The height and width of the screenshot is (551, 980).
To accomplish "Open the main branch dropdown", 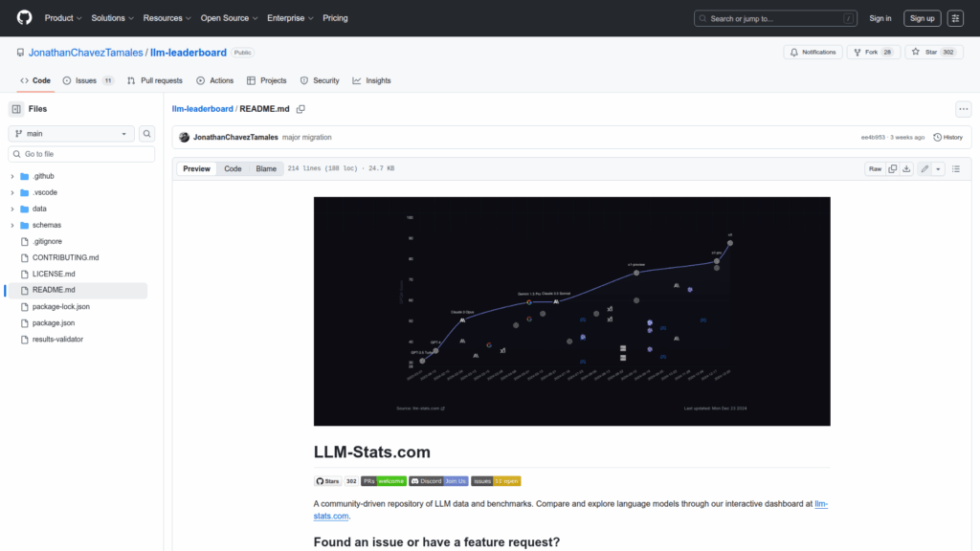I will coord(73,134).
